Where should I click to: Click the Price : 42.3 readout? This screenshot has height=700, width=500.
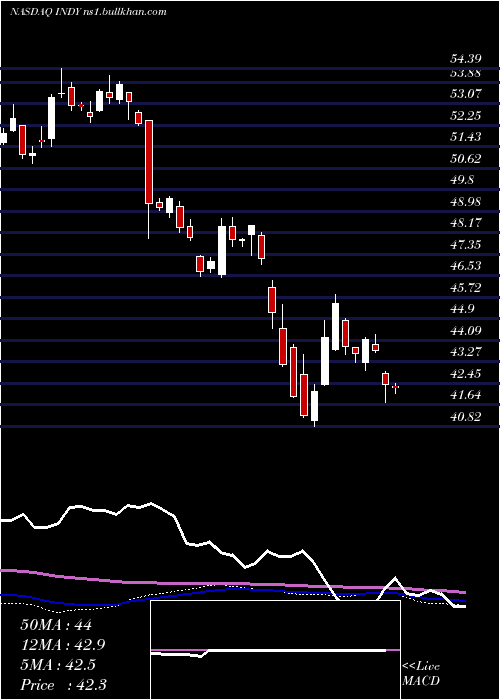(63, 685)
